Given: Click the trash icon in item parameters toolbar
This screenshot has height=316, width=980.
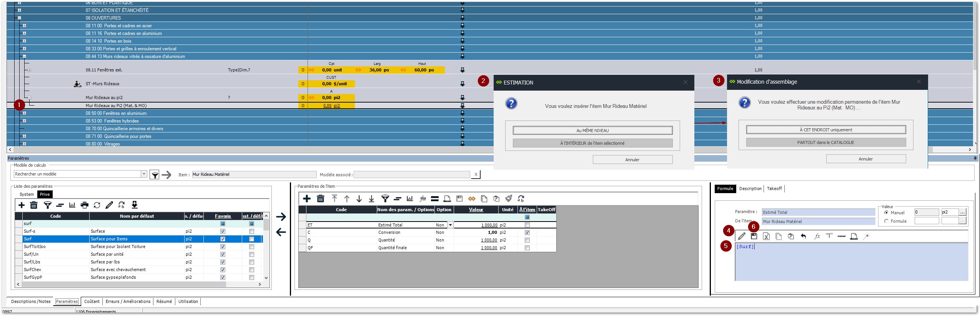Looking at the screenshot, I should (x=320, y=199).
